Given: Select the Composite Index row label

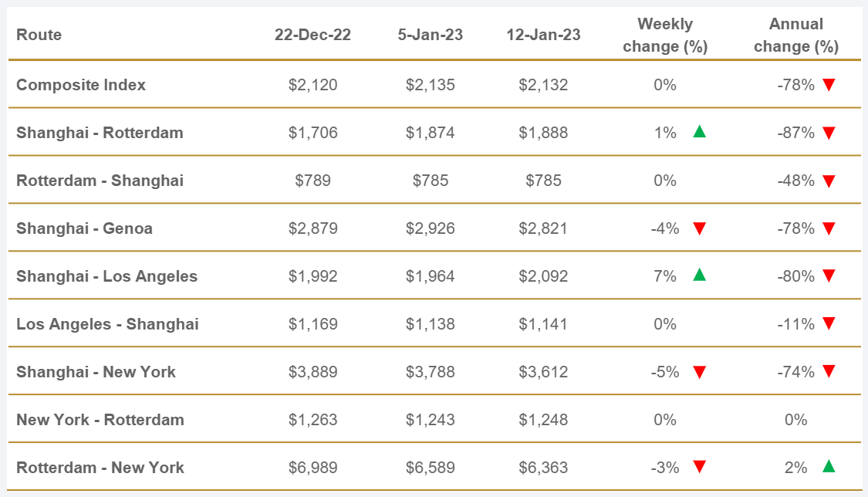Looking at the screenshot, I should [81, 85].
